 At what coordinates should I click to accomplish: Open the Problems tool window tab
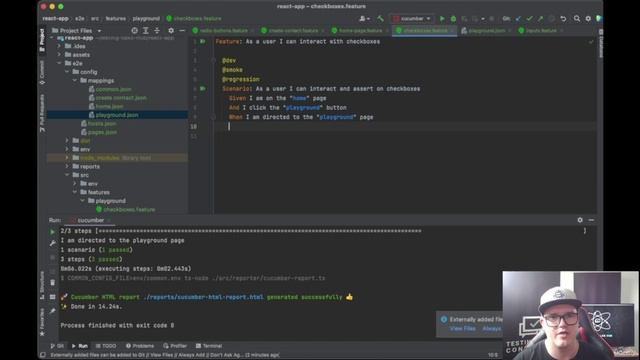click(140, 346)
